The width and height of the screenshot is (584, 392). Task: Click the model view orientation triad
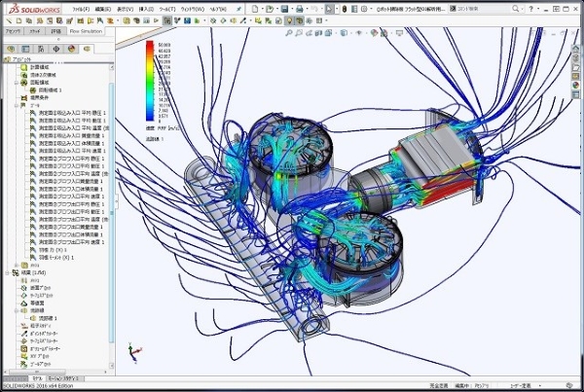tap(135, 346)
